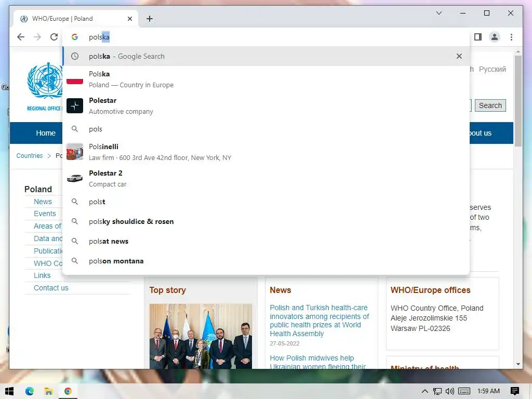
Task: Click the 1:59 AM taskbar clock
Action: pyautogui.click(x=488, y=391)
